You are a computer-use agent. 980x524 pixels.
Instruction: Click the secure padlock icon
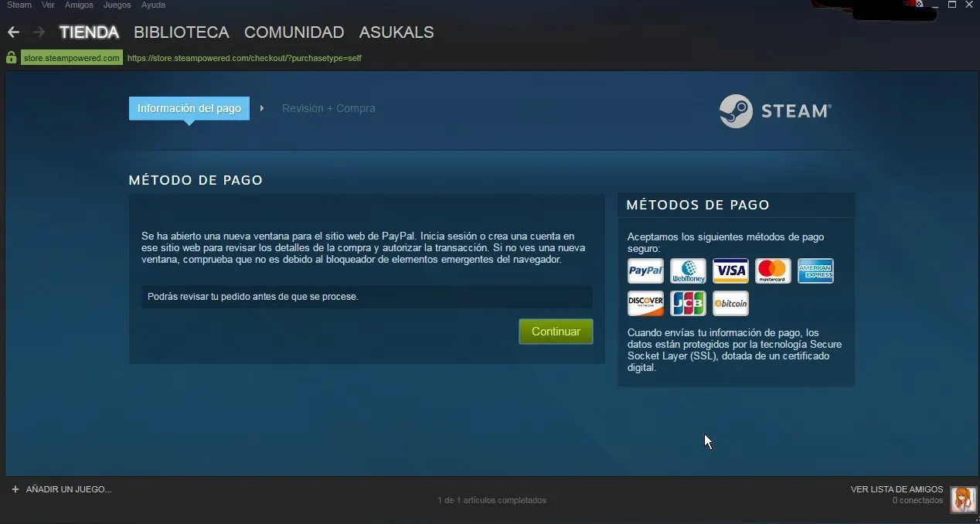click(10, 57)
